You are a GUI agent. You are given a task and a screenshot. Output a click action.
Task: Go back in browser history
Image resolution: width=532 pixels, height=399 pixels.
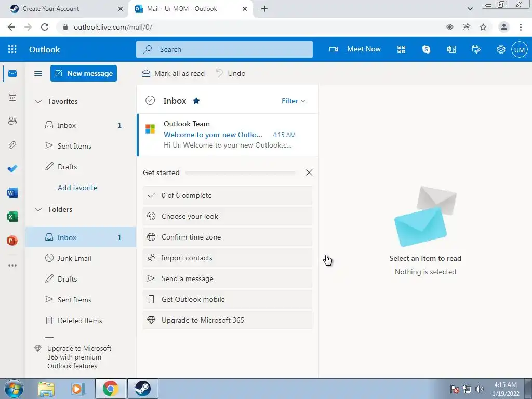click(11, 27)
